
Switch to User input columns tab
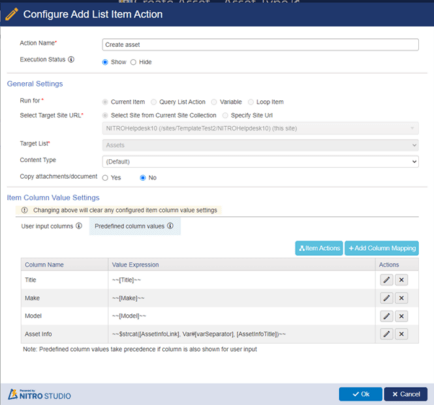tap(52, 226)
